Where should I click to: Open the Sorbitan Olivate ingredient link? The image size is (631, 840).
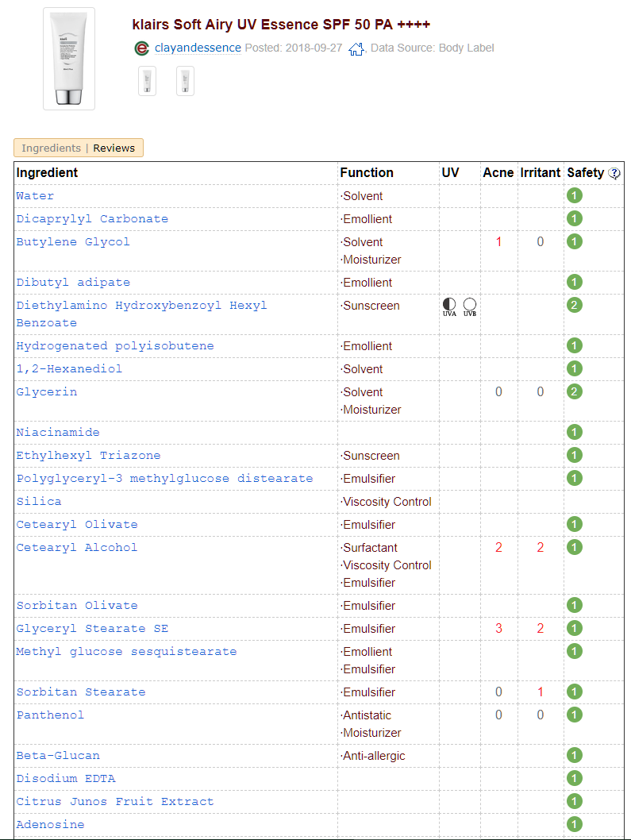coord(77,606)
